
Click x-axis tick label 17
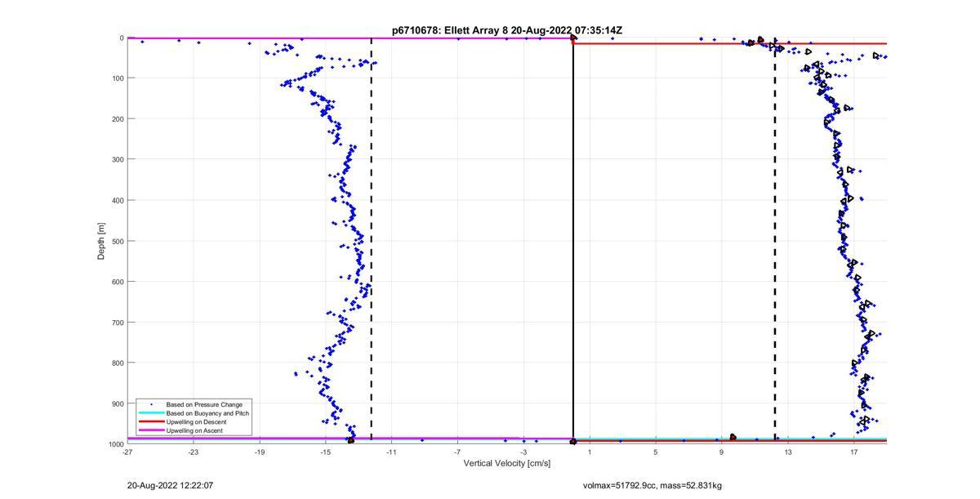click(853, 452)
